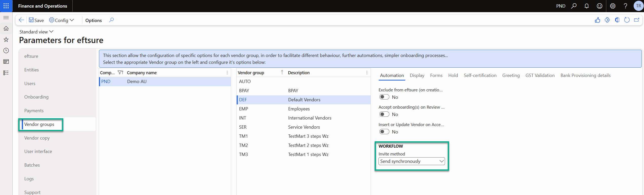Switch to the Hold tab
Image resolution: width=644 pixels, height=195 pixels.
453,75
